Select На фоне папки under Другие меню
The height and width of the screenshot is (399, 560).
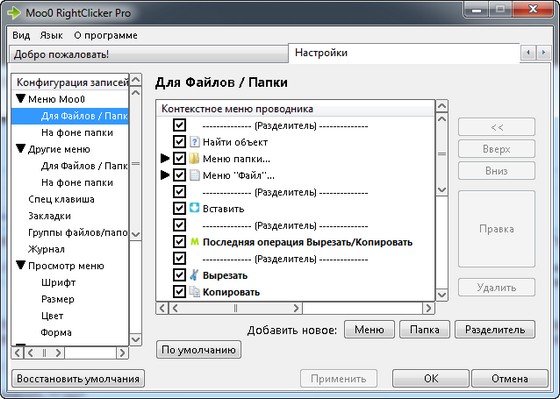pyautogui.click(x=77, y=183)
